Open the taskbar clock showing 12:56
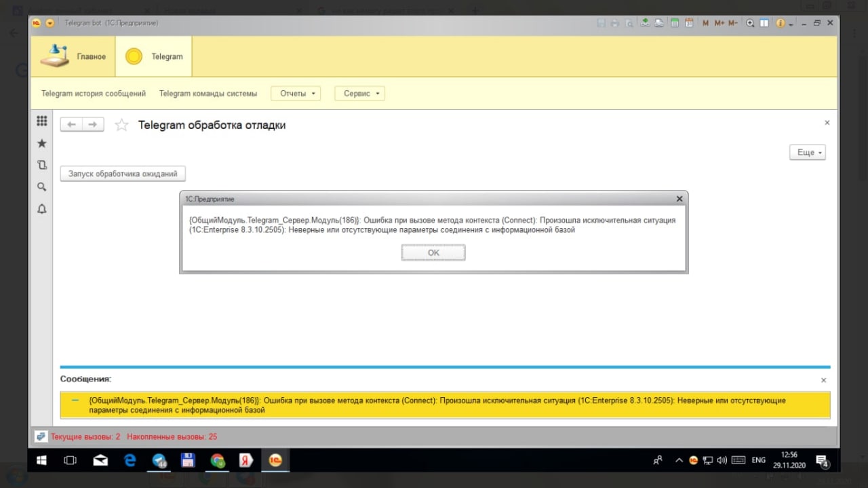This screenshot has width=868, height=488. (789, 460)
